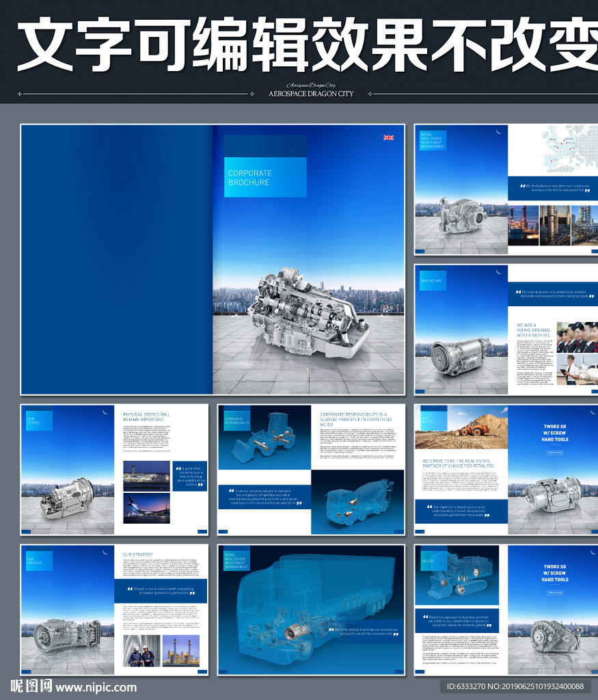Click the quote Our expertise is based upon
598x700 pixels.
[x=461, y=511]
